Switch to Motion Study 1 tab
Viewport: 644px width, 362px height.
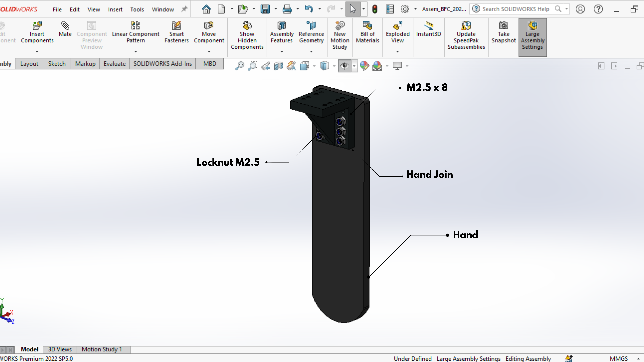102,349
